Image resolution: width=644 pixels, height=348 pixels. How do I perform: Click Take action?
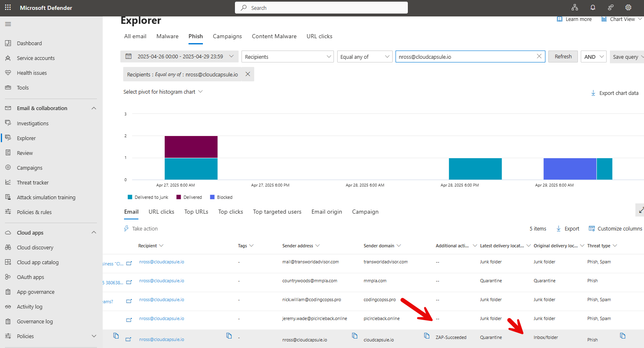[x=141, y=228]
